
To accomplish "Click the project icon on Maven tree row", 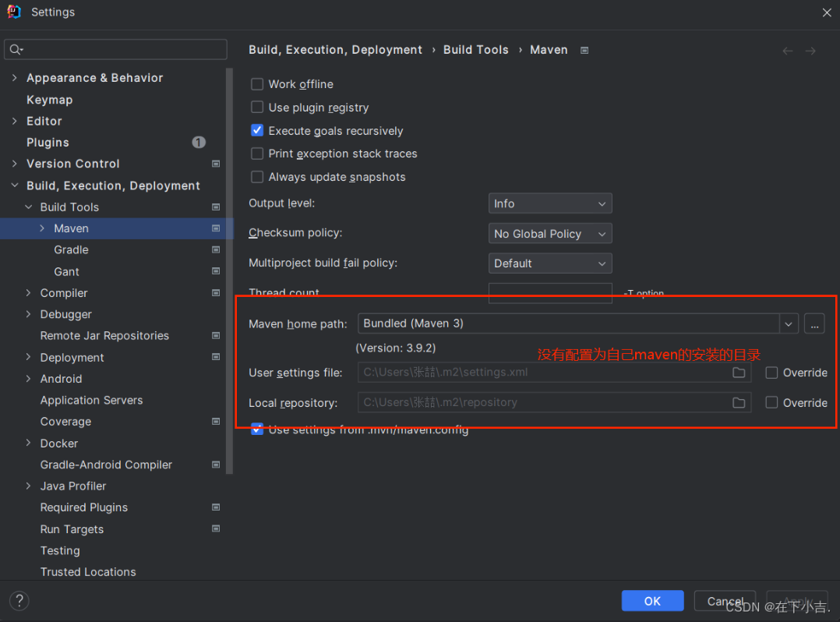I will (216, 228).
